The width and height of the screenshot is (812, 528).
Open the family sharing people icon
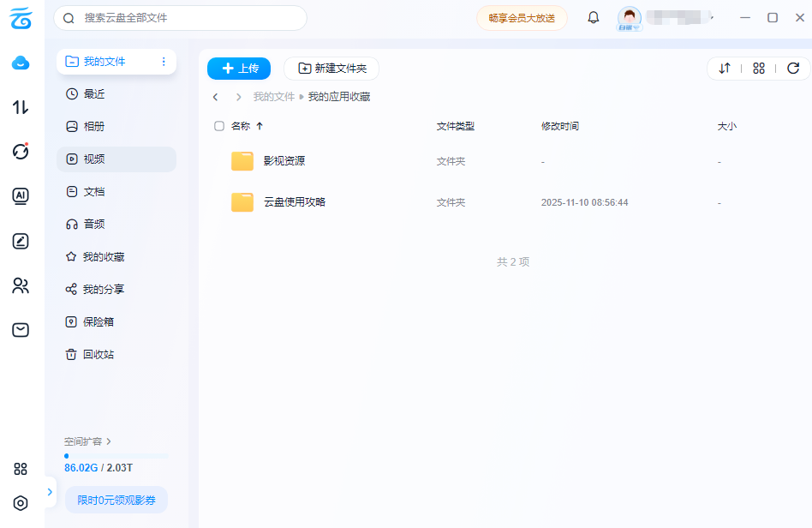pyautogui.click(x=21, y=285)
